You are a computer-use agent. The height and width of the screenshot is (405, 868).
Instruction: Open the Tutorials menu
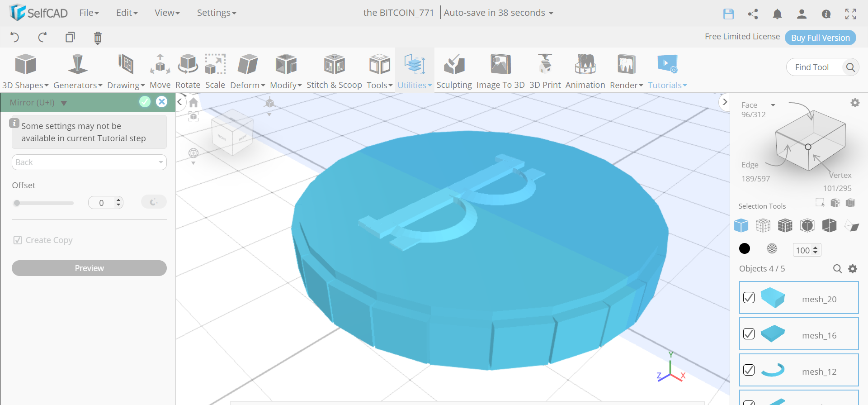point(667,71)
